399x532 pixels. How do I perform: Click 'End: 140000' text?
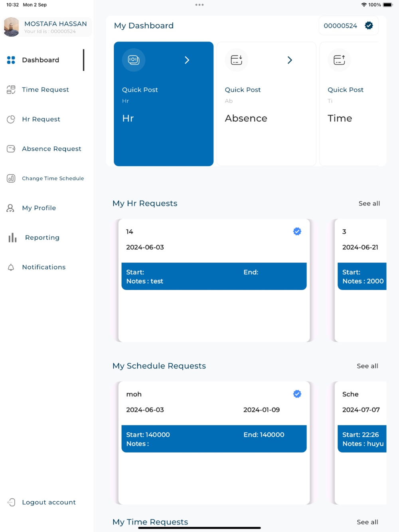[x=264, y=435]
